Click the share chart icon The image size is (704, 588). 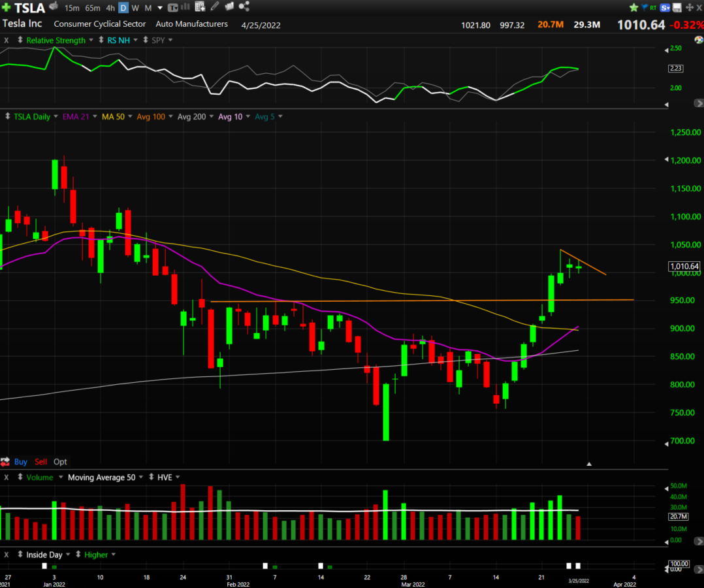pyautogui.click(x=244, y=6)
